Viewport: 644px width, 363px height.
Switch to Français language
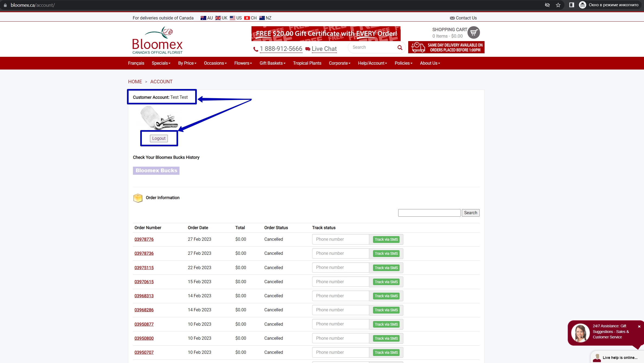pyautogui.click(x=136, y=63)
